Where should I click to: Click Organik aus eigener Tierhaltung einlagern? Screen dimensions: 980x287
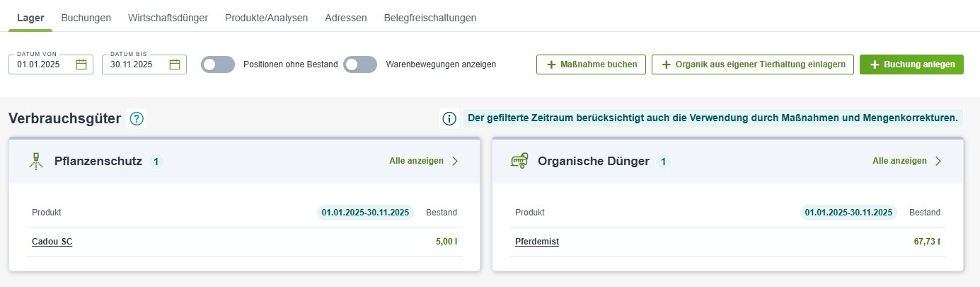[753, 64]
